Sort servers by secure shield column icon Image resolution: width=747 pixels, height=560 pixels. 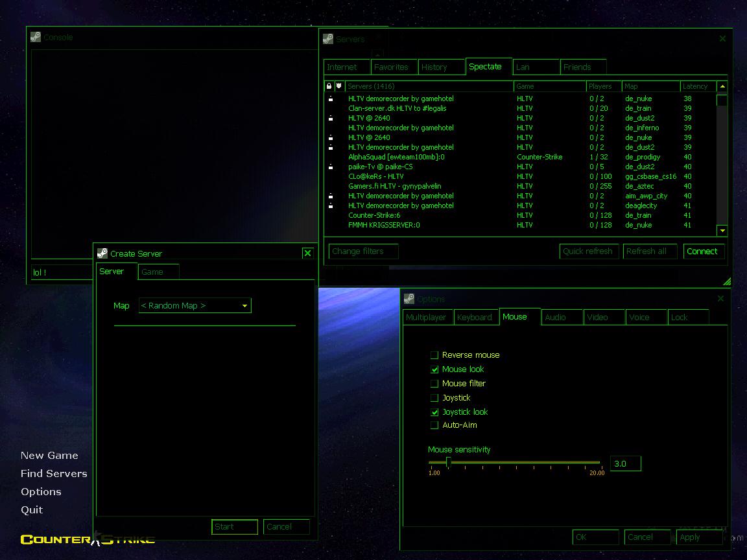point(338,86)
